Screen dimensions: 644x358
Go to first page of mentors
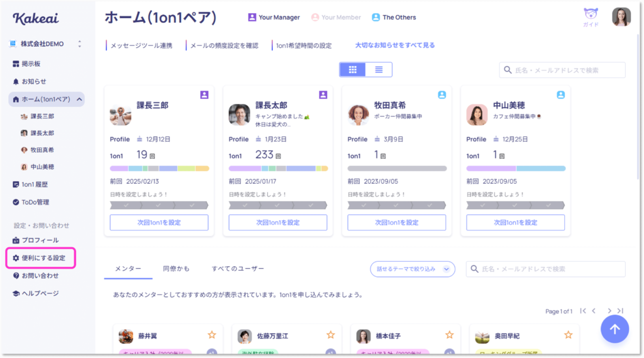(583, 311)
